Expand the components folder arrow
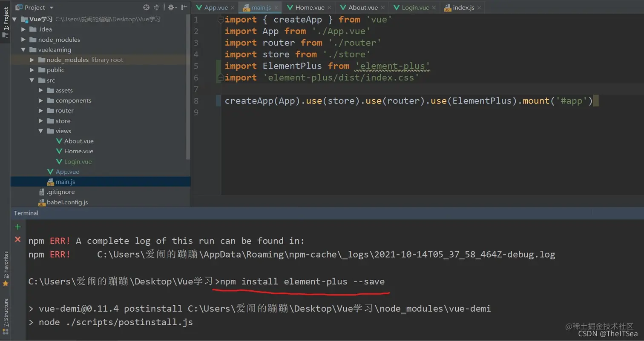This screenshot has height=341, width=644. click(x=41, y=100)
